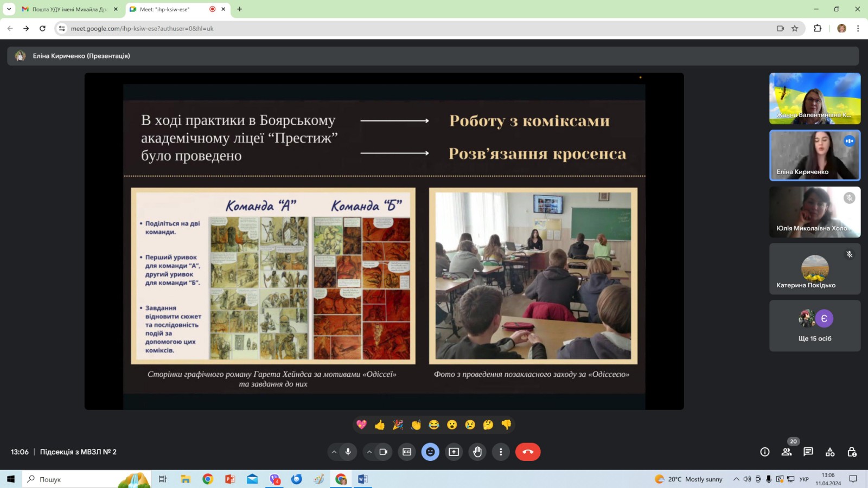Reload the Meet page
The width and height of the screenshot is (868, 488).
click(42, 28)
